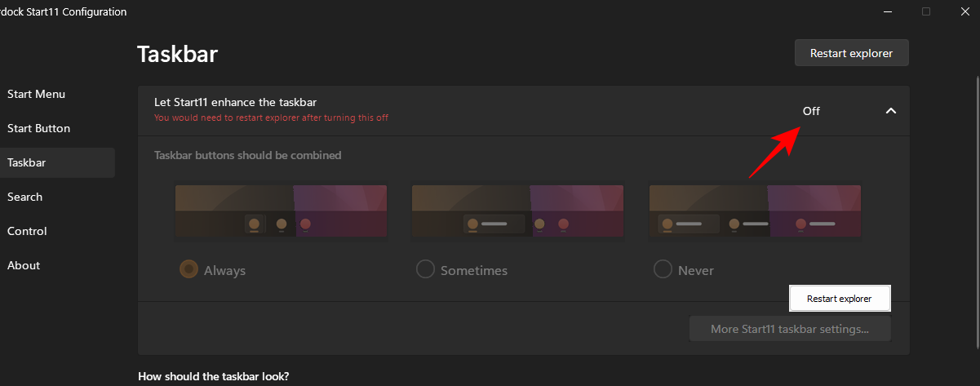980x386 pixels.
Task: Click the Never combine preview thumbnail
Action: (754, 211)
